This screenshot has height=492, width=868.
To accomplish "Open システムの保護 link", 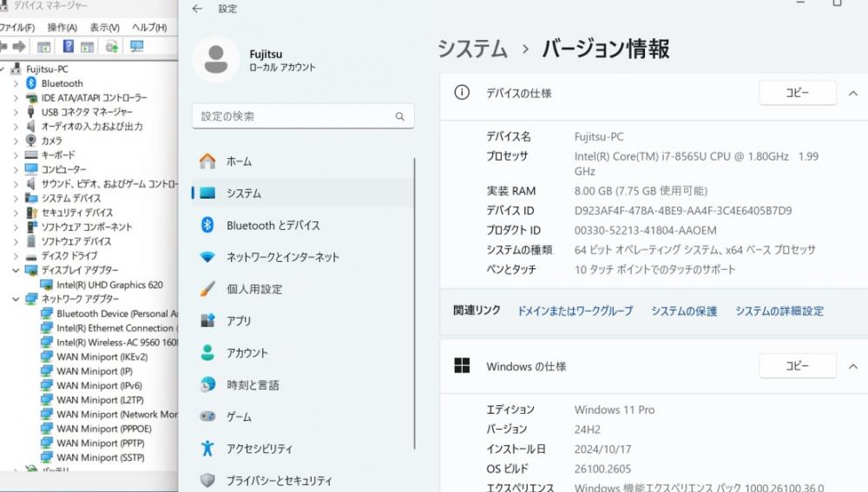I will [x=684, y=311].
